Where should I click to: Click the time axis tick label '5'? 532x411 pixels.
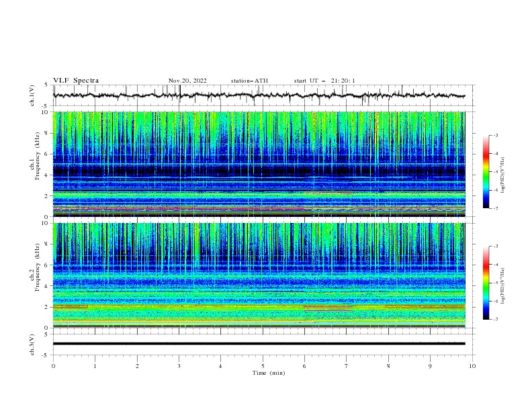coord(263,366)
